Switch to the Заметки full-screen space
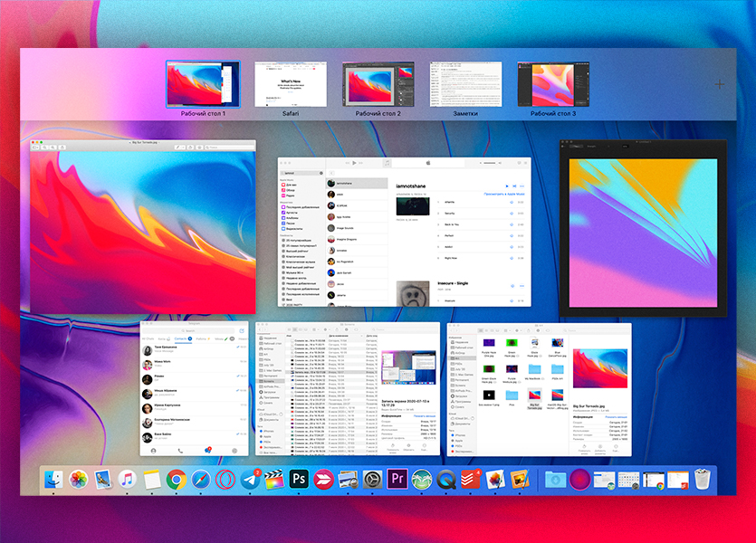Image resolution: width=756 pixels, height=543 pixels. point(465,84)
